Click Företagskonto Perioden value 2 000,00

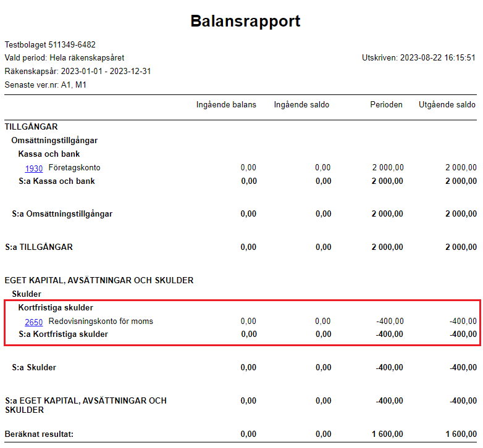(387, 167)
